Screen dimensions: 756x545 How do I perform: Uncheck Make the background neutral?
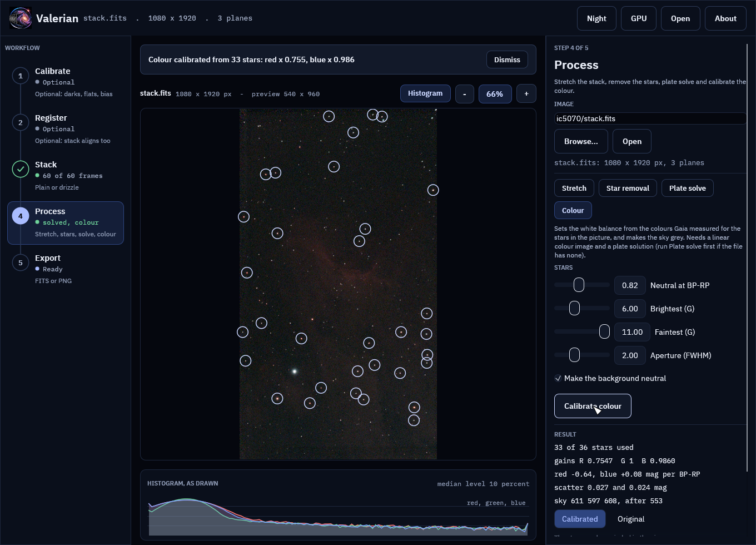click(x=558, y=378)
